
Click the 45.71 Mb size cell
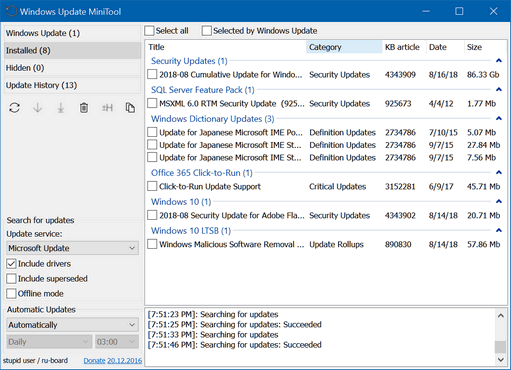[483, 186]
